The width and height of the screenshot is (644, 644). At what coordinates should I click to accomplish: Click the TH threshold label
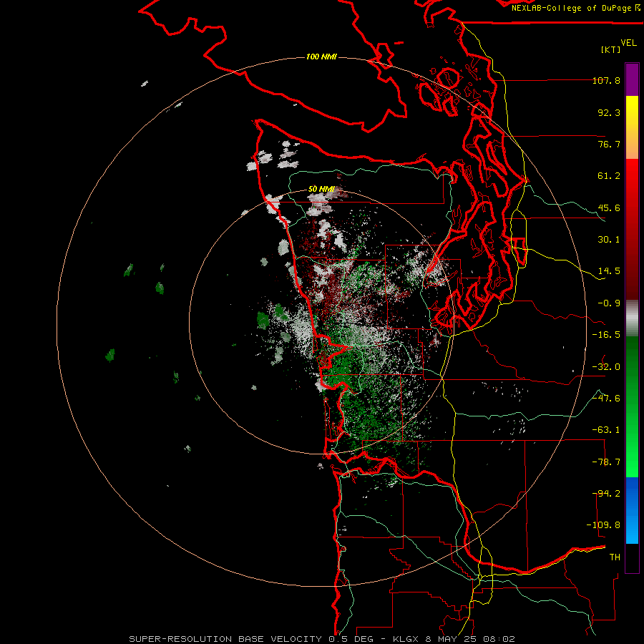point(615,557)
